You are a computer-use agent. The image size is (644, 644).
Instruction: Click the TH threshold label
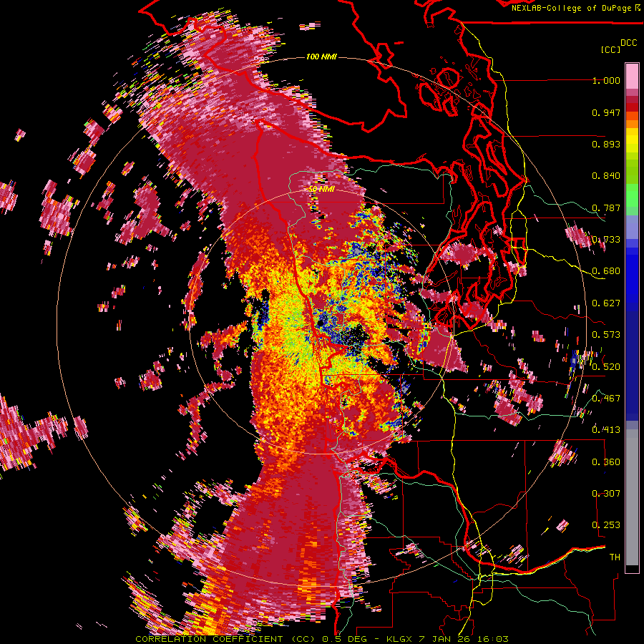(x=615, y=557)
